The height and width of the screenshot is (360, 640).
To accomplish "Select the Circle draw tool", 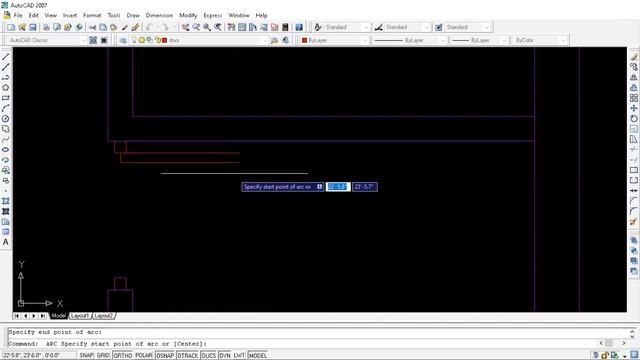I will coord(6,119).
